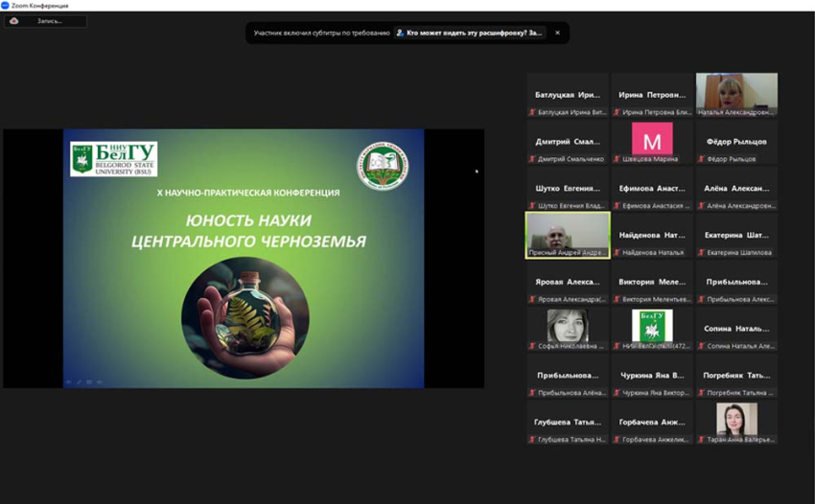Click the shared slide 'Юность науки Центрального Черноземья'
Viewport: 815px width, 504px height.
[x=244, y=259]
